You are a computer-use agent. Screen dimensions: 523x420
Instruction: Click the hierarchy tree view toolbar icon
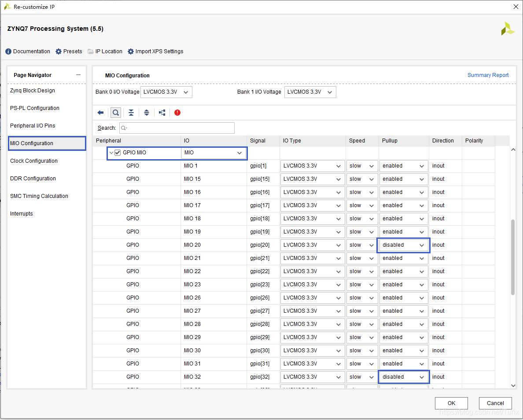point(162,113)
